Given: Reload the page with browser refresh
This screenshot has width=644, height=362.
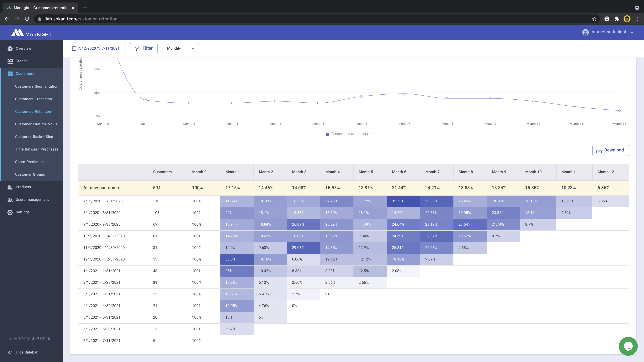Looking at the screenshot, I should click(27, 19).
